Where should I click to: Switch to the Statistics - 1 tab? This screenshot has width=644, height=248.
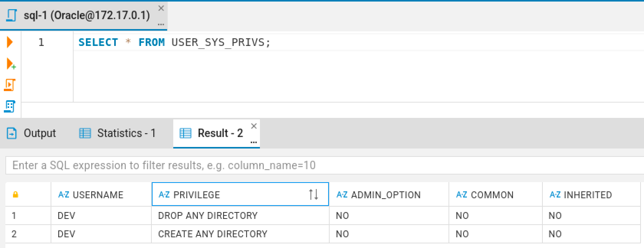pos(117,133)
